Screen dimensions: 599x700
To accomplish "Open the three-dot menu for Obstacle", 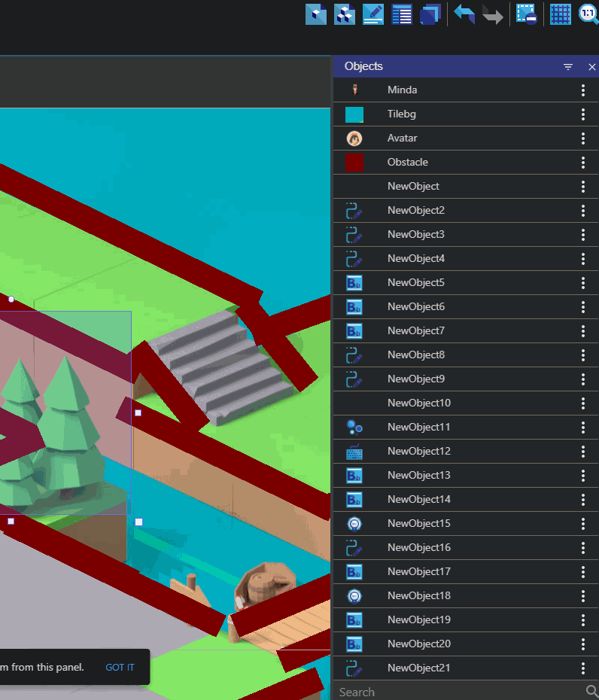I will [x=583, y=163].
